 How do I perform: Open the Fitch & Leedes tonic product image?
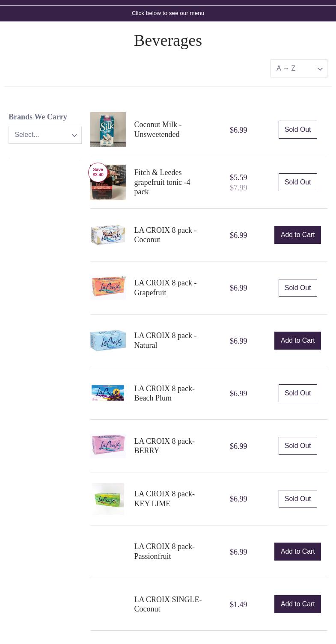pos(108,182)
